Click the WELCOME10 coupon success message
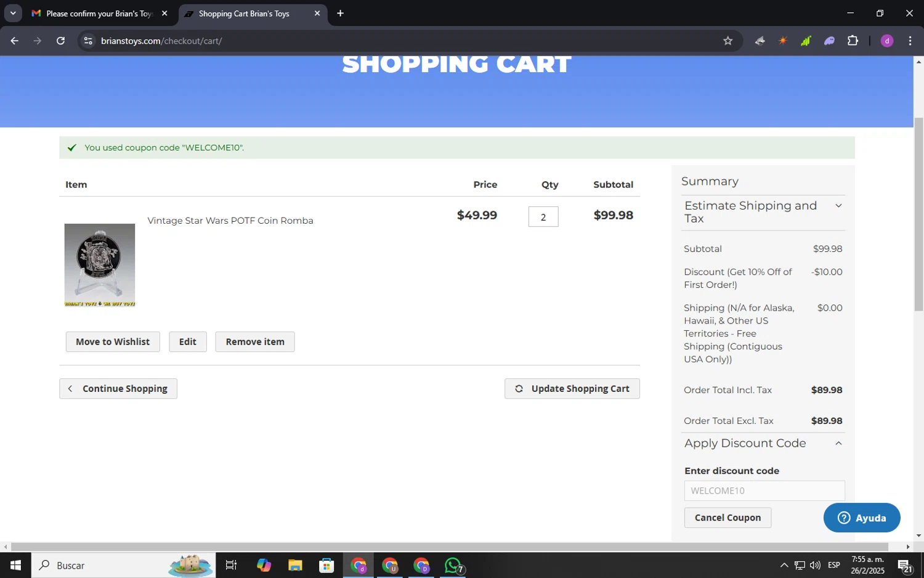 click(164, 148)
